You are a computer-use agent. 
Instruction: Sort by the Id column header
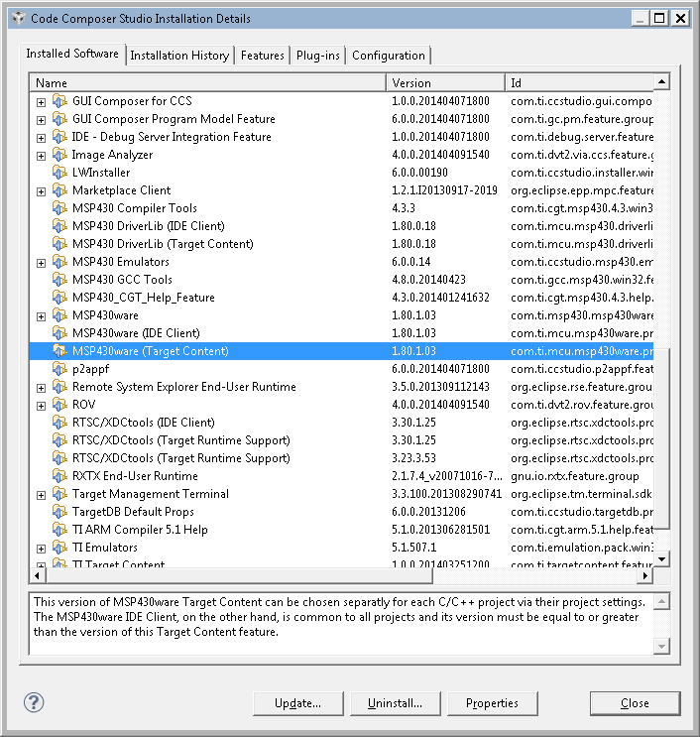coord(579,82)
